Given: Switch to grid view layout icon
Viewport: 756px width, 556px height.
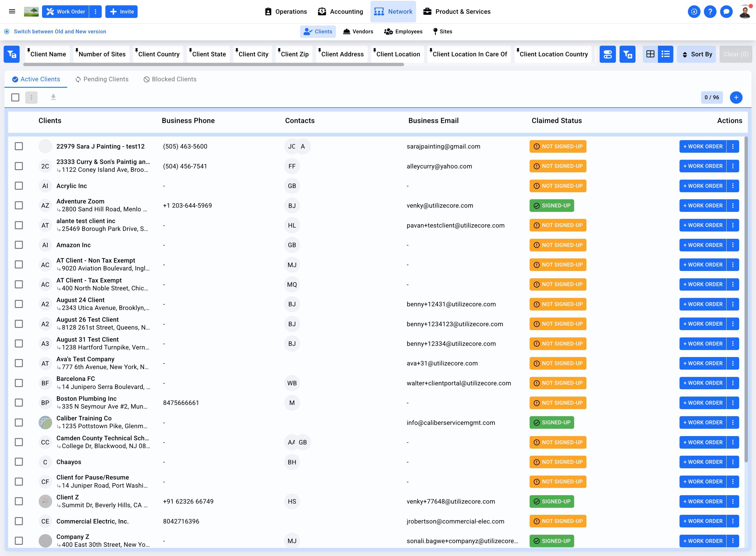Looking at the screenshot, I should tap(650, 54).
